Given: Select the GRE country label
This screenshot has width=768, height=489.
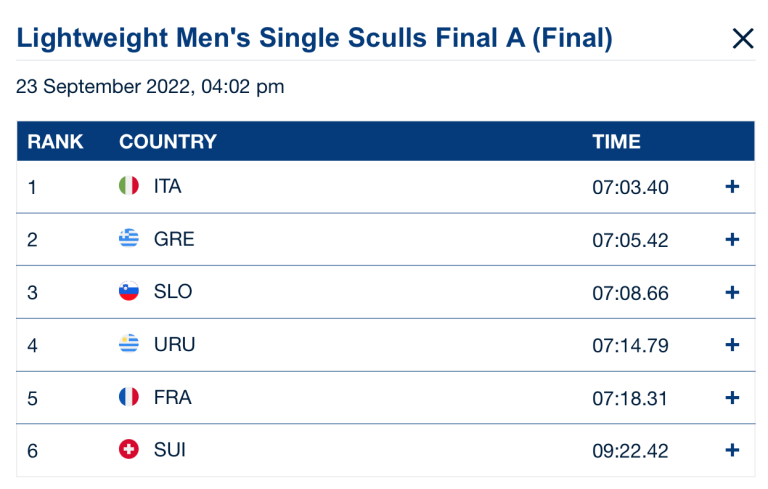Looking at the screenshot, I should (x=174, y=240).
